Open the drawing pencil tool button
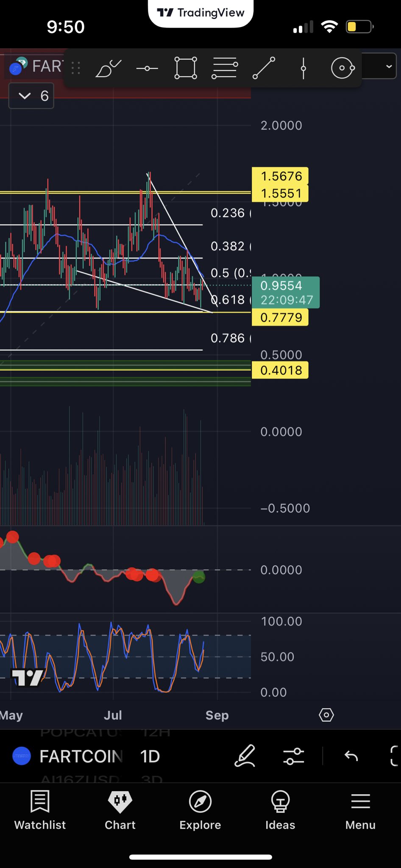Screen dimensions: 401x868 (245, 756)
